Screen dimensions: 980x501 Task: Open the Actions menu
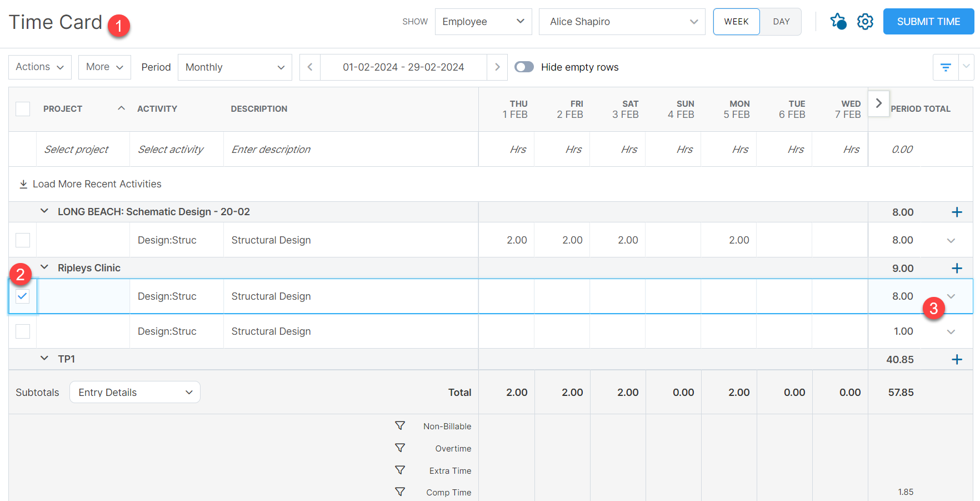click(39, 67)
